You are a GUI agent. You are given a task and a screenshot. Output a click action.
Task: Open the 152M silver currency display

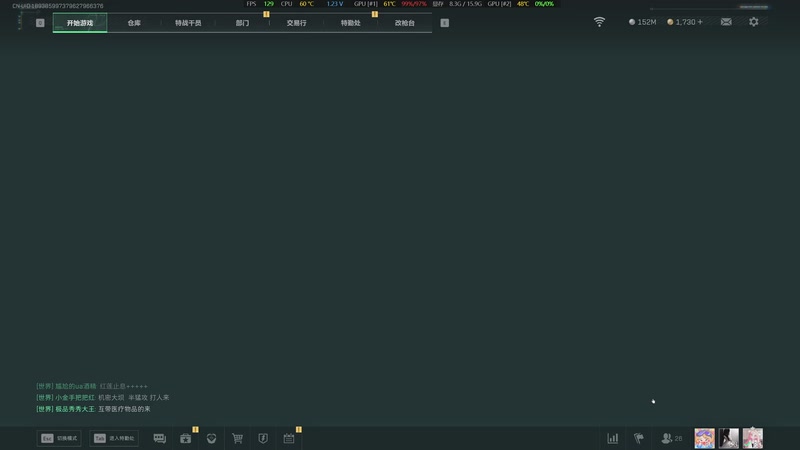pos(642,22)
